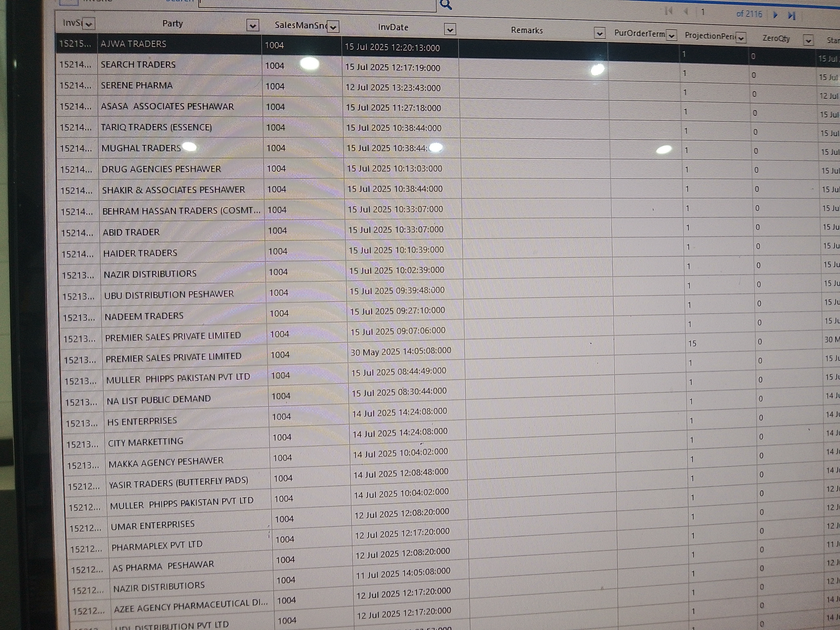Click the magnifier search icon
840x630 pixels.
coord(446,5)
